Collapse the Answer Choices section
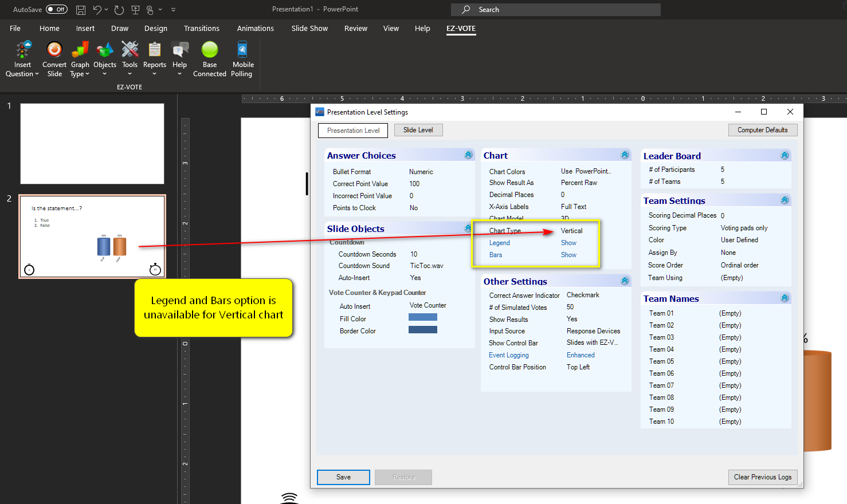 click(468, 155)
